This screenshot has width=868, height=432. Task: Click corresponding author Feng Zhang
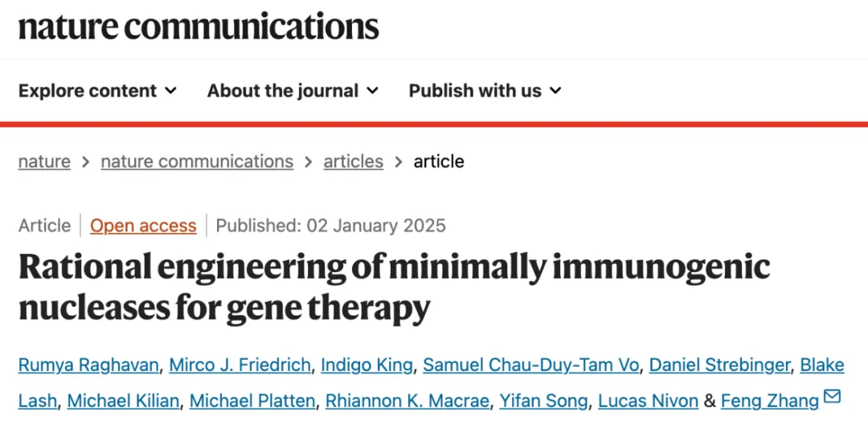click(769, 401)
